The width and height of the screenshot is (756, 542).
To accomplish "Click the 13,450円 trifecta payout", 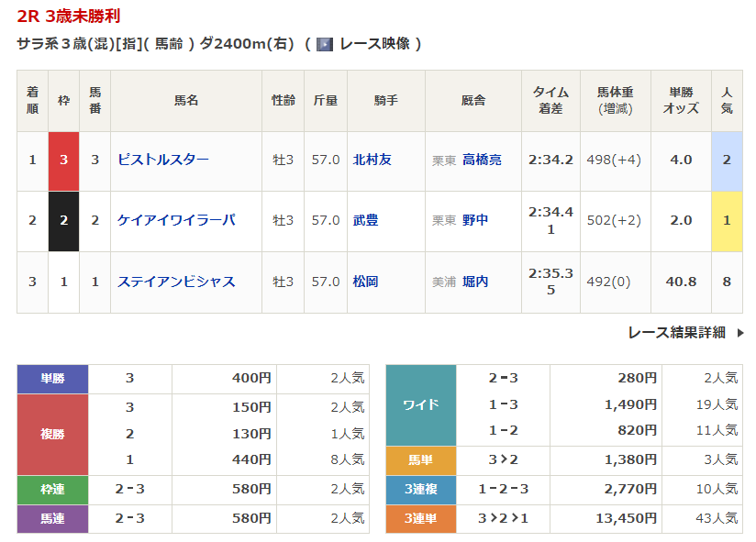I will tap(627, 519).
